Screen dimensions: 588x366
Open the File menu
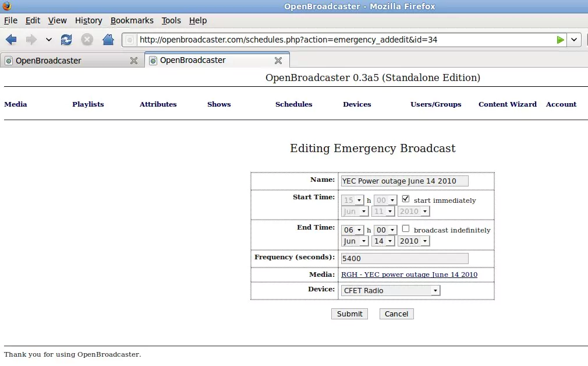10,20
